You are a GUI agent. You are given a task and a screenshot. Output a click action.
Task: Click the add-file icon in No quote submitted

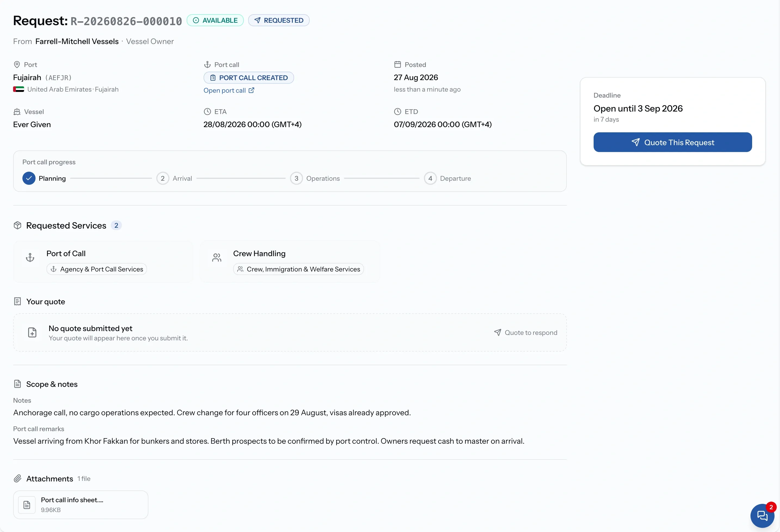tap(32, 332)
